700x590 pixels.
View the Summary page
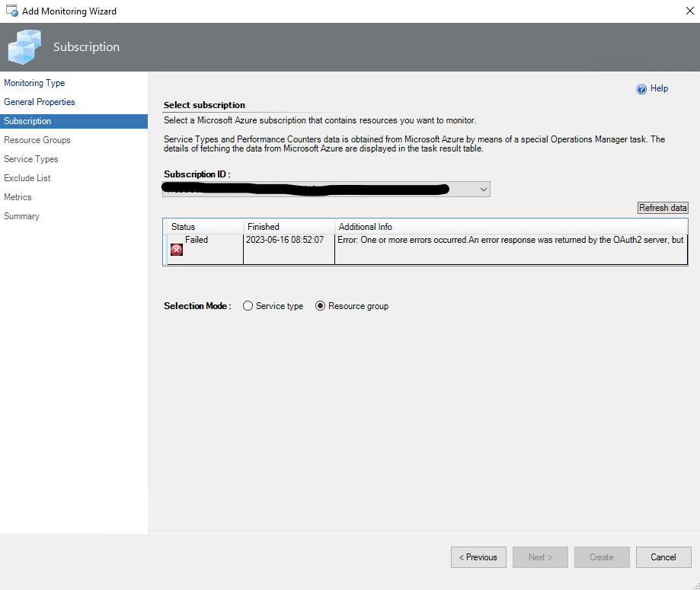(21, 215)
